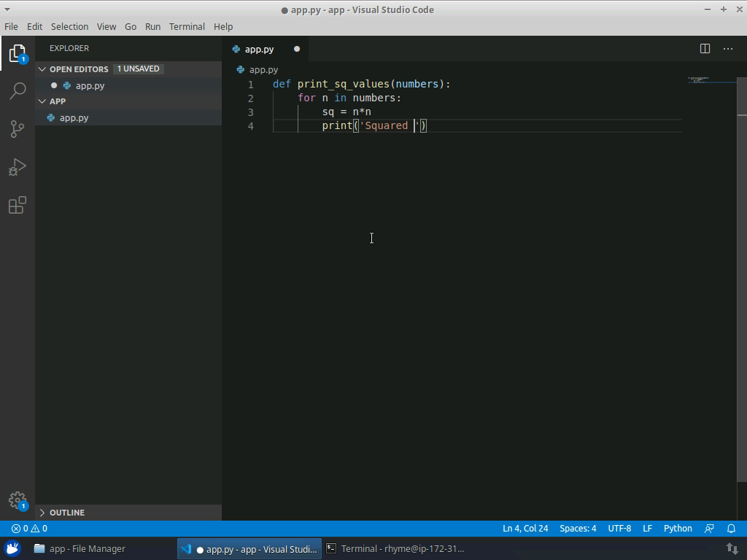Open the Run and Debug view
Viewport: 747px width, 560px height.
click(17, 167)
